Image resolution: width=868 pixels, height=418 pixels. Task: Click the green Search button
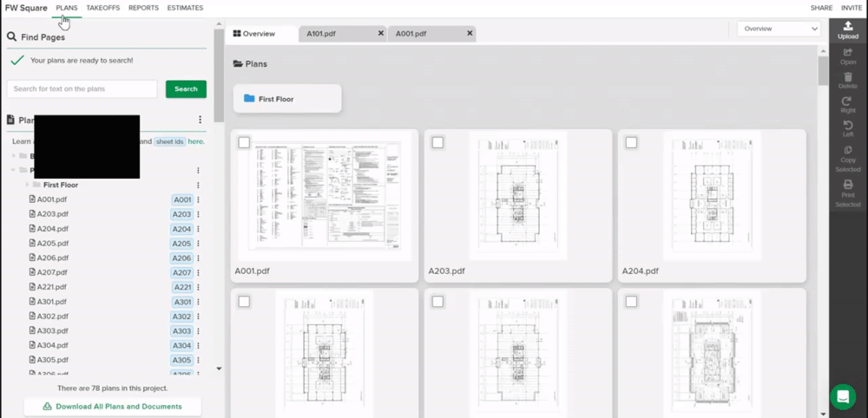[186, 89]
